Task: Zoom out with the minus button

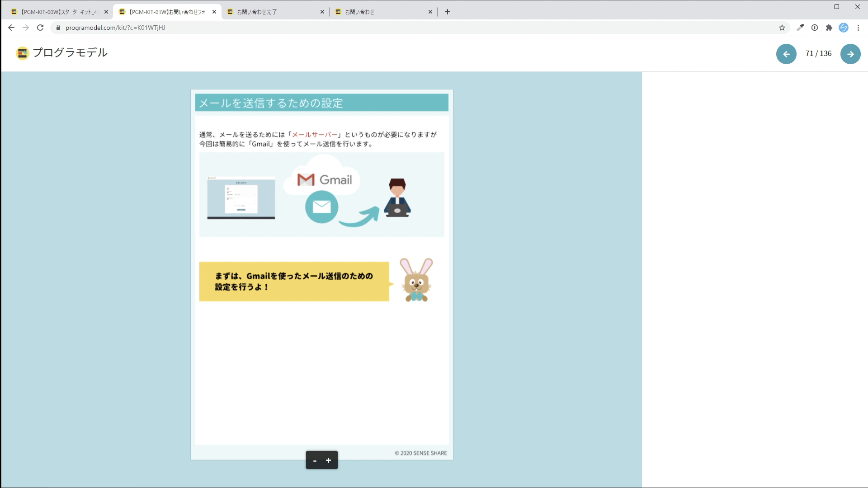Action: pyautogui.click(x=315, y=460)
